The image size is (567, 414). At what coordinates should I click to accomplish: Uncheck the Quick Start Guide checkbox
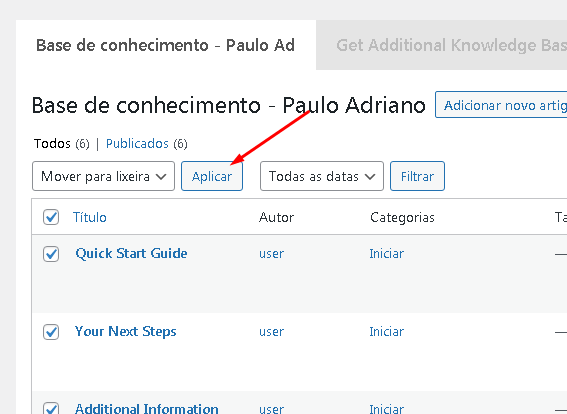point(51,254)
